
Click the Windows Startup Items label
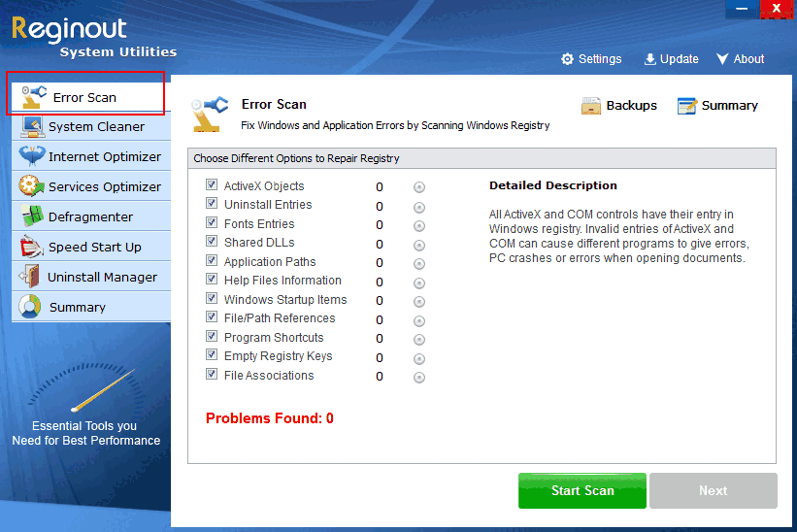pyautogui.click(x=285, y=299)
